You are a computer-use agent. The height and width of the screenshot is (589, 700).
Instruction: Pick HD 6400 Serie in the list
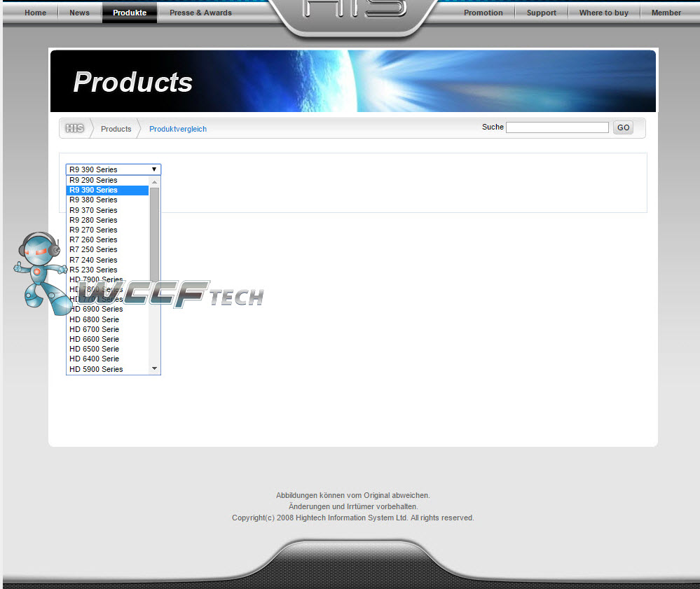click(108, 359)
